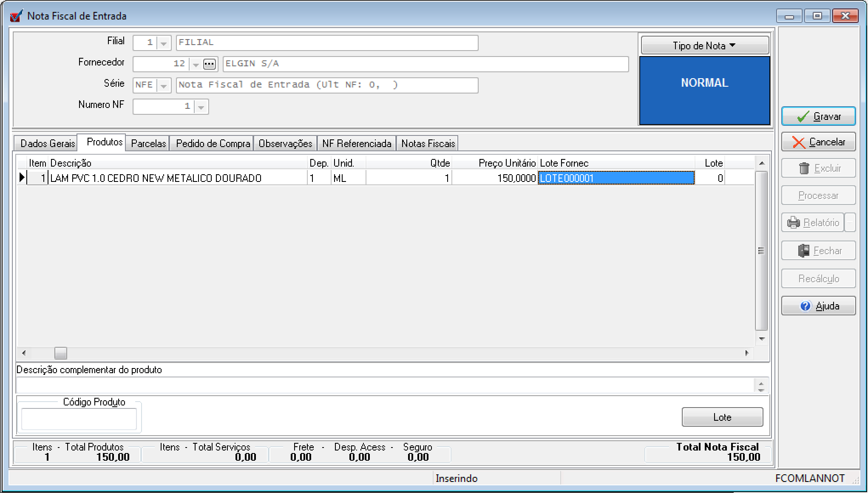Select the row indicator arrow for item 1
The height and width of the screenshot is (493, 868).
tap(22, 178)
